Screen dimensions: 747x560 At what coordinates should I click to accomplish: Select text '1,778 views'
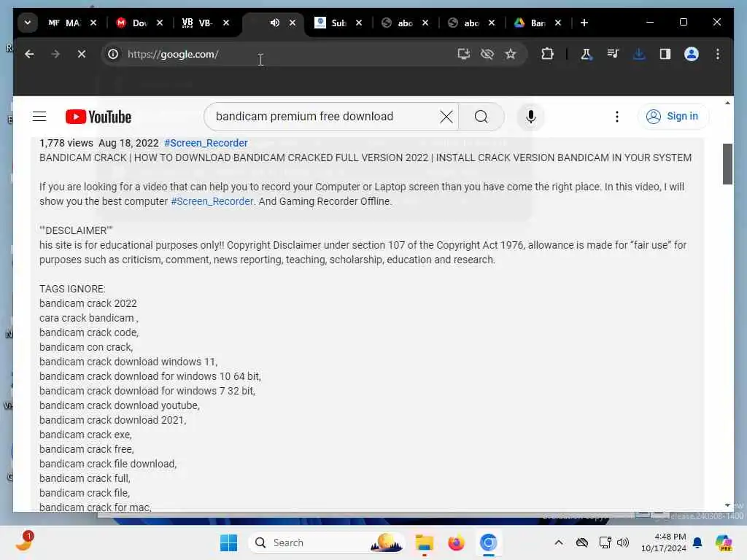pyautogui.click(x=66, y=143)
